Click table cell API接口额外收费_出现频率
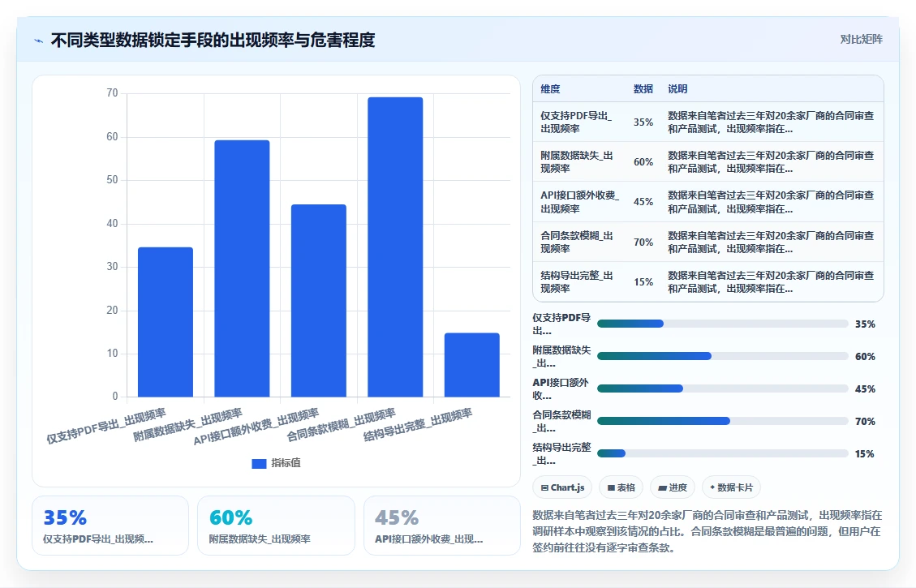This screenshot has width=916, height=588. pyautogui.click(x=579, y=201)
